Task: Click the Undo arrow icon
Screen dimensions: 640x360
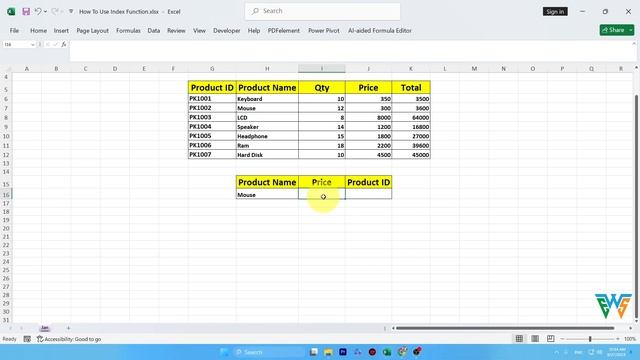Action: [38, 11]
